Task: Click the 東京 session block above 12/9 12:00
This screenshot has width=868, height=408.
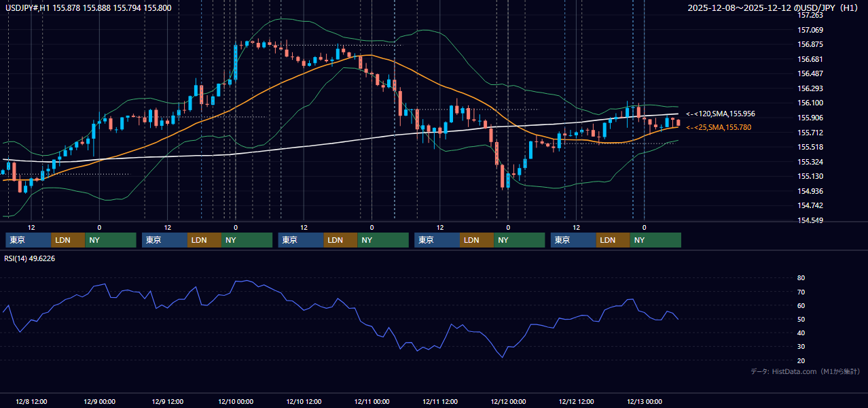Action: click(x=165, y=240)
